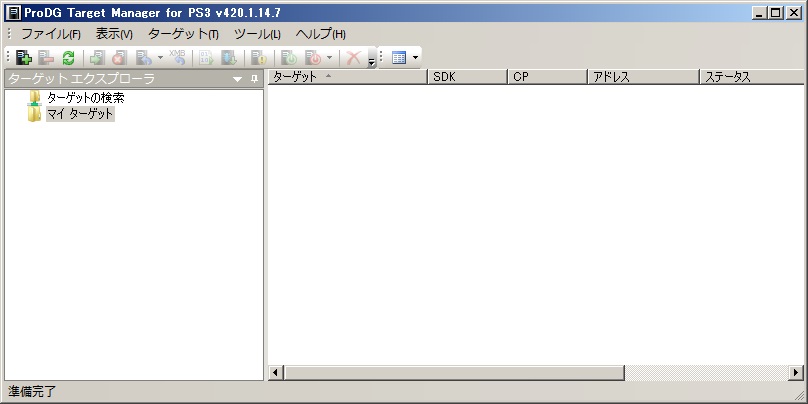Click the green Power On target icon
This screenshot has width=808, height=404.
click(289, 57)
